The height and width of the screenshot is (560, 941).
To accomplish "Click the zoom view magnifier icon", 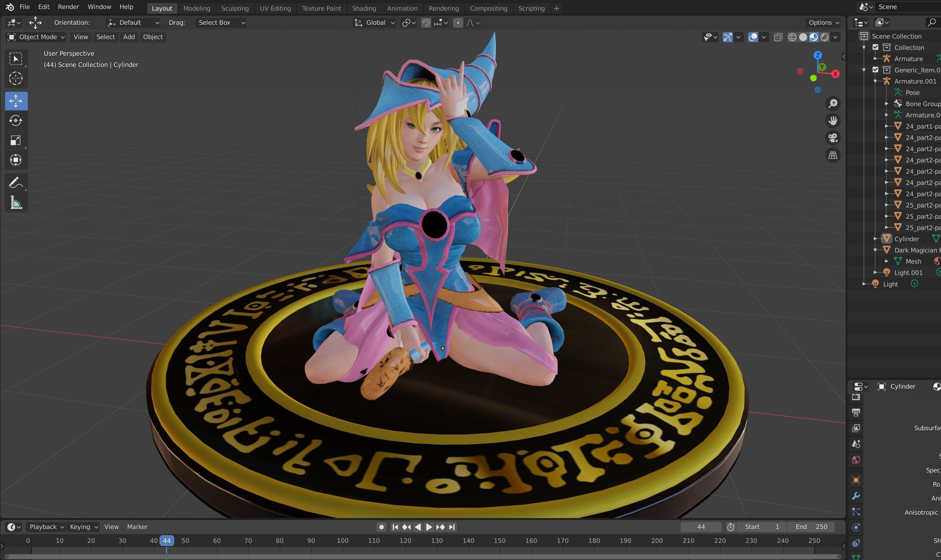I will pyautogui.click(x=833, y=103).
